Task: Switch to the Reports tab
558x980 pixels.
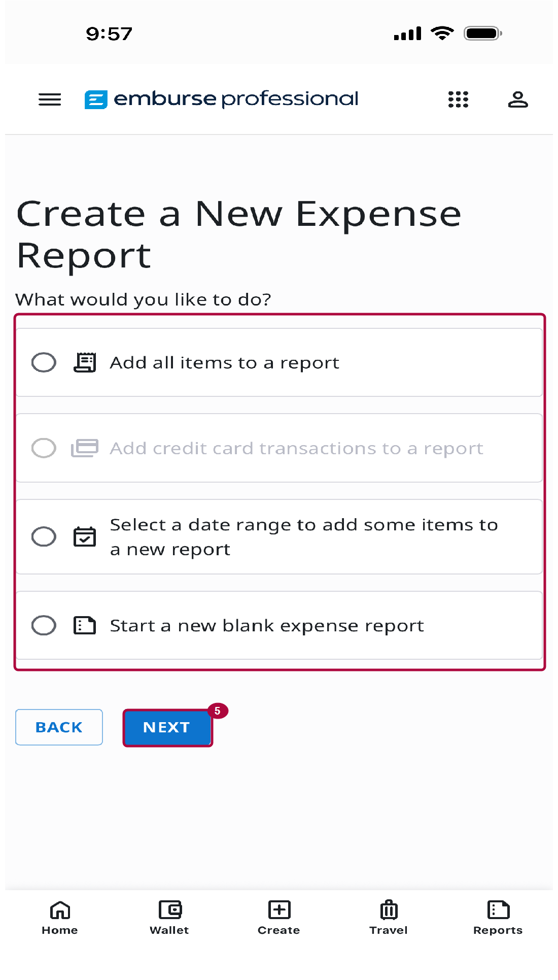Action: pyautogui.click(x=498, y=917)
